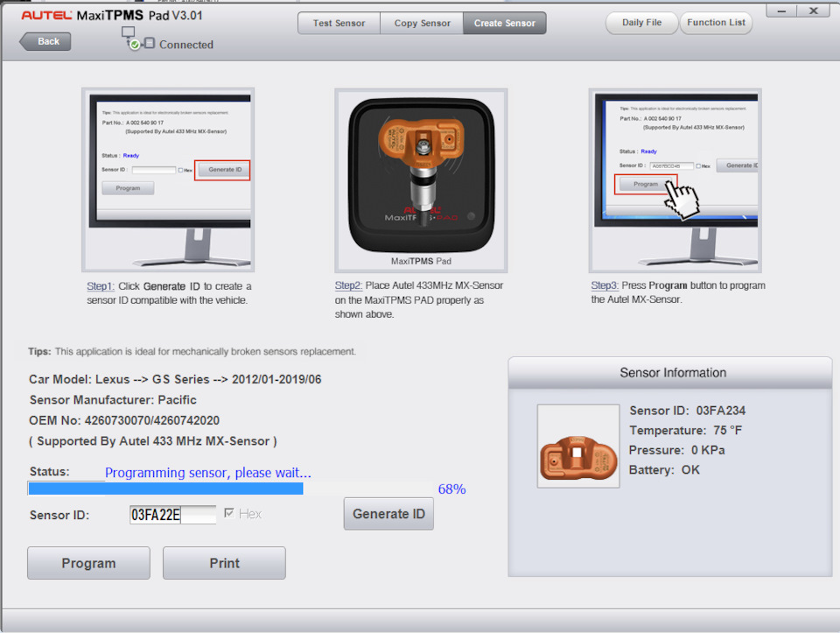Go back using the Back button
The height and width of the screenshot is (633, 840).
(45, 41)
